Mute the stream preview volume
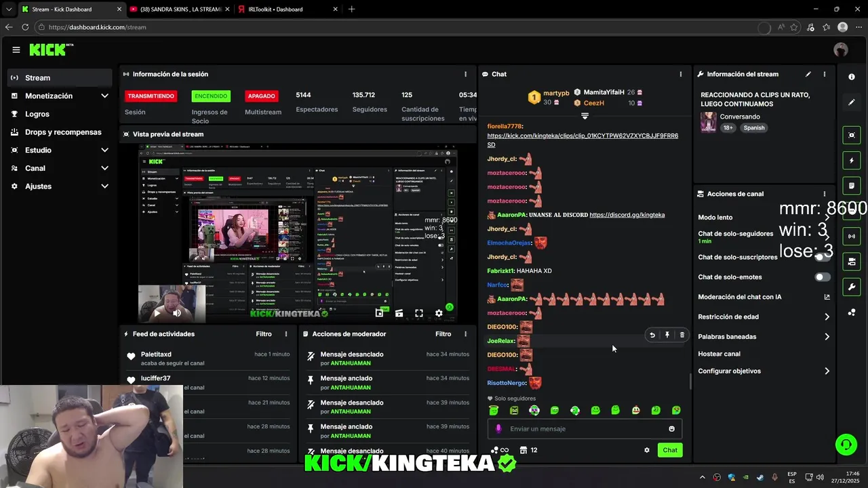Screen dimensions: 868x488 tap(177, 313)
